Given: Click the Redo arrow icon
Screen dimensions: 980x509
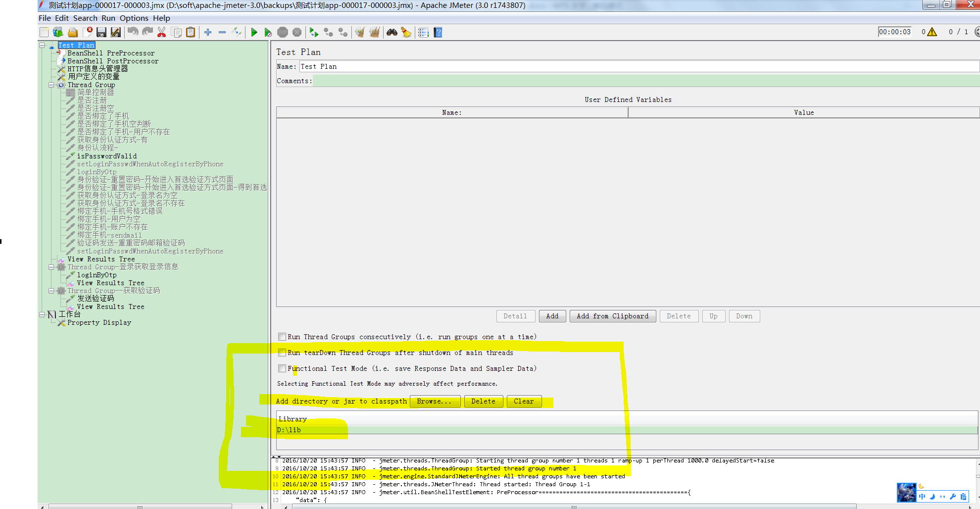Looking at the screenshot, I should [x=147, y=32].
